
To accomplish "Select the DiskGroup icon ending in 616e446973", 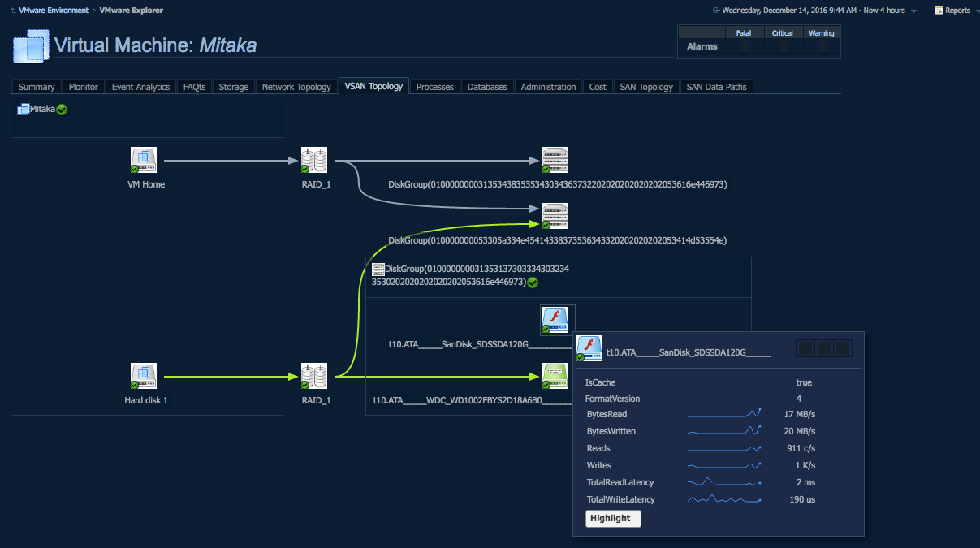I will (x=555, y=160).
